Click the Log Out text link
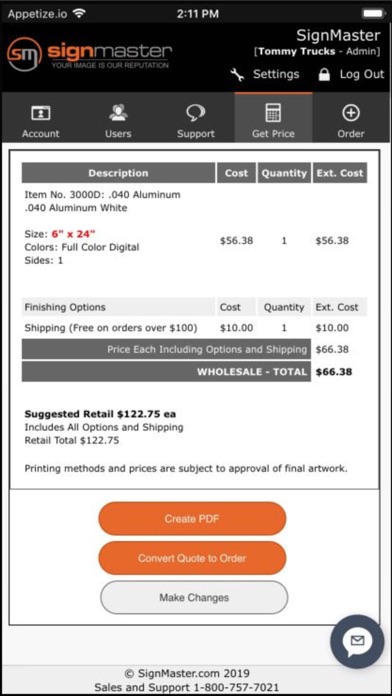 362,74
